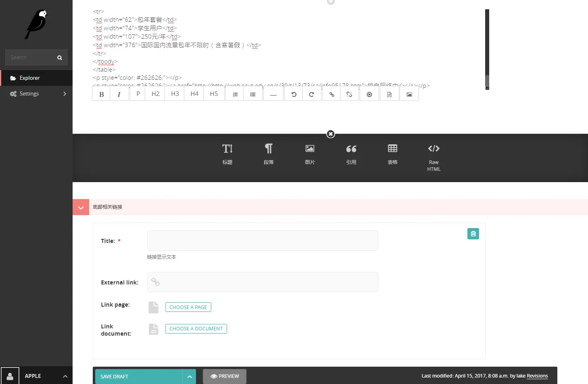Image resolution: width=588 pixels, height=384 pixels.
Task: Collapse the 底部相关链接 section
Action: [x=81, y=207]
